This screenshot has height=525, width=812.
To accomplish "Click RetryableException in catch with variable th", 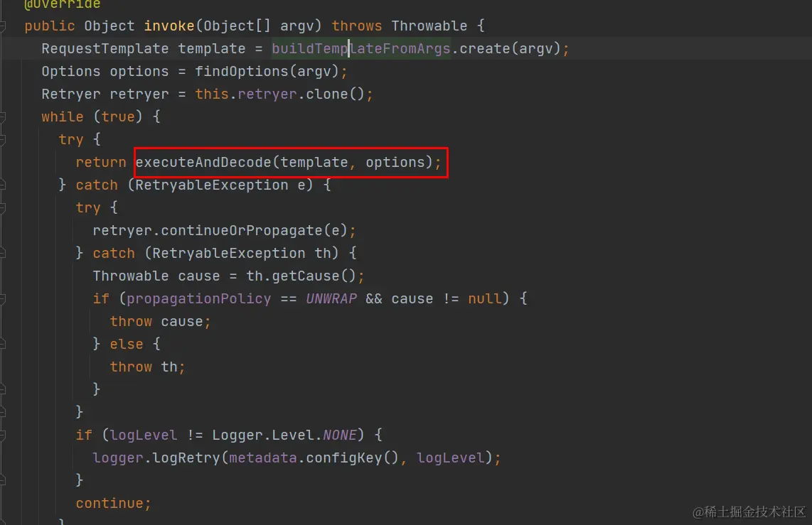I will coord(229,254).
